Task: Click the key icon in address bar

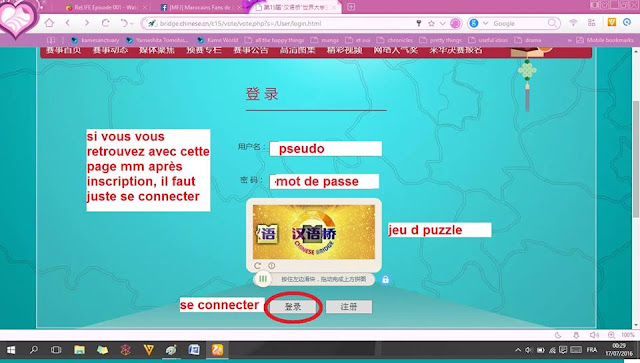Action: [x=418, y=23]
